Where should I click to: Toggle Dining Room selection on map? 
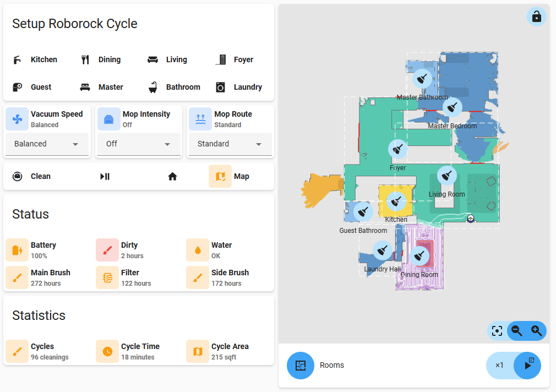(x=419, y=255)
